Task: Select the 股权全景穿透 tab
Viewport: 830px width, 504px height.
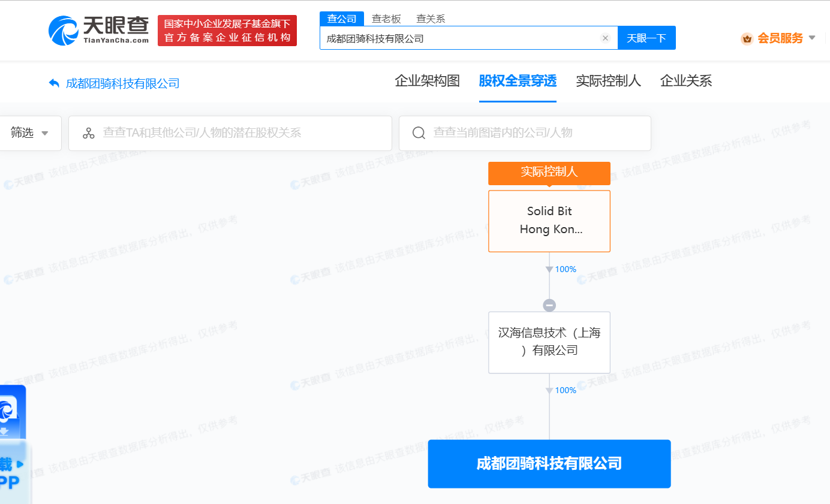Action: click(x=518, y=81)
